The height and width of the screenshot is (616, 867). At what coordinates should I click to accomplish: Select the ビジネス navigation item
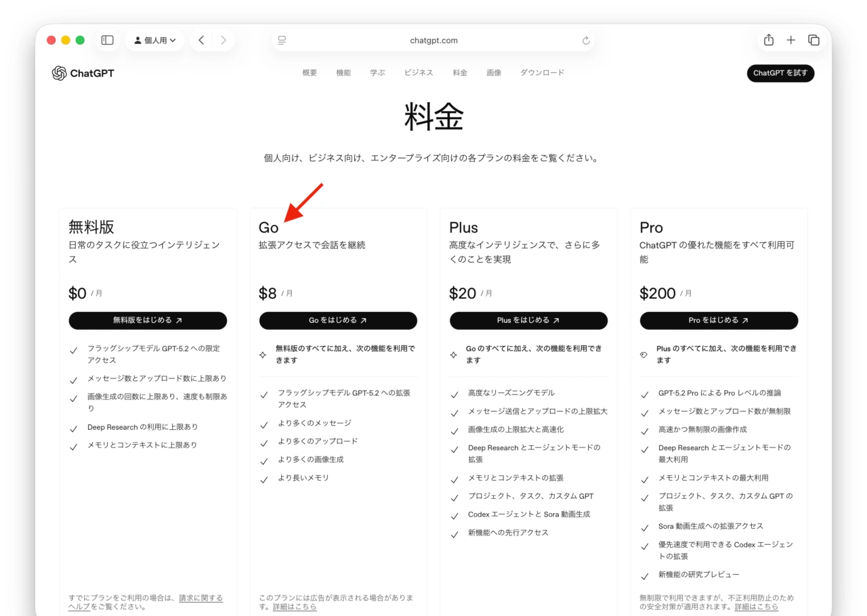(x=419, y=73)
